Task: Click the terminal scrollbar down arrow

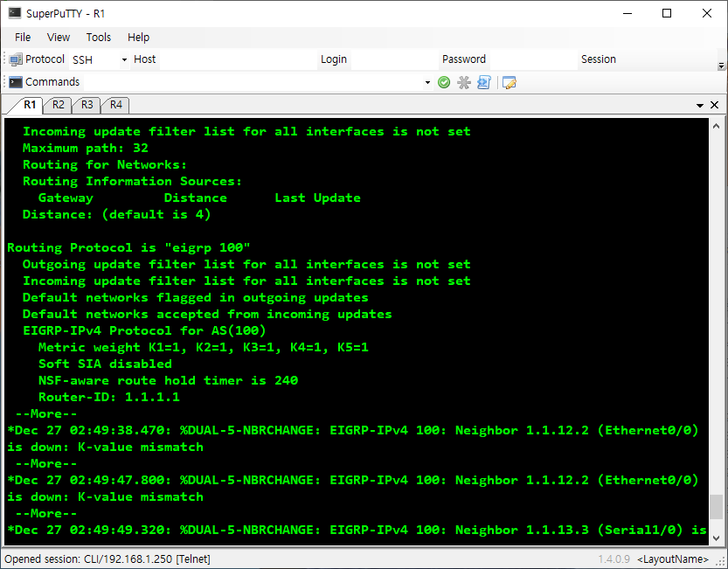Action: coord(716,538)
